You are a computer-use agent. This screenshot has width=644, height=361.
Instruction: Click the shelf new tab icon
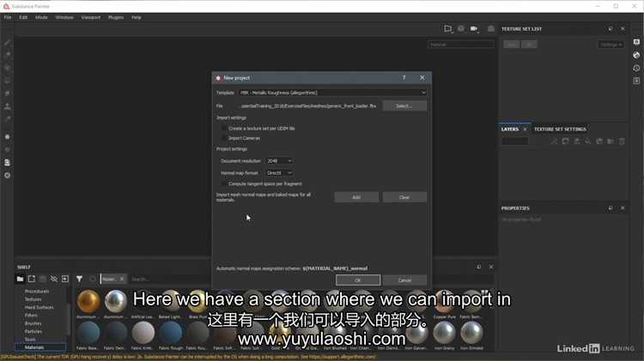click(32, 279)
